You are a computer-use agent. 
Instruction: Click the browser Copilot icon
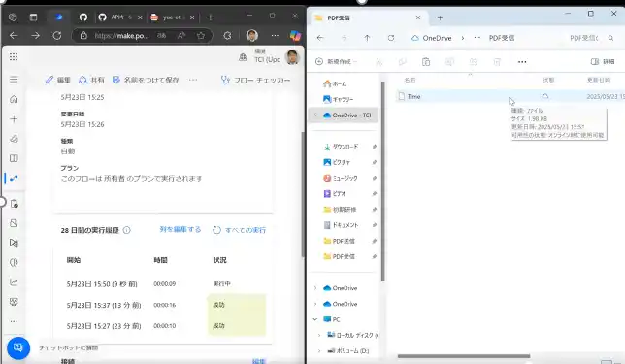click(295, 36)
